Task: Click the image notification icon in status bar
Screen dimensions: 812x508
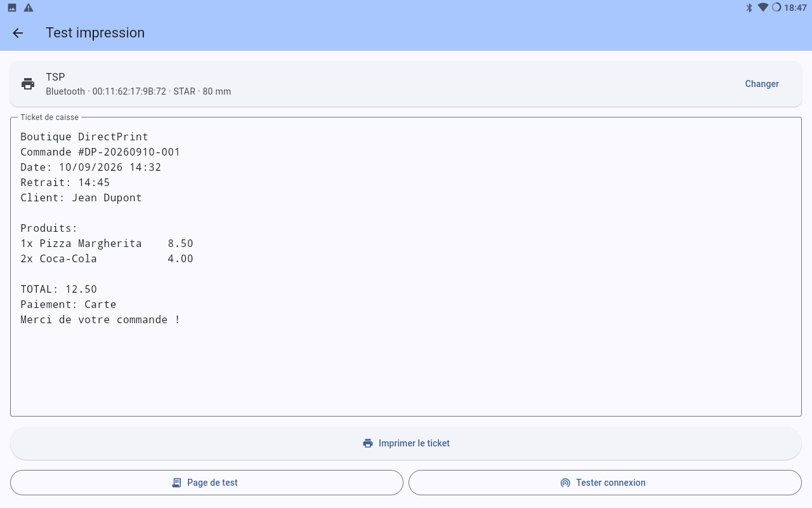Action: [x=12, y=8]
